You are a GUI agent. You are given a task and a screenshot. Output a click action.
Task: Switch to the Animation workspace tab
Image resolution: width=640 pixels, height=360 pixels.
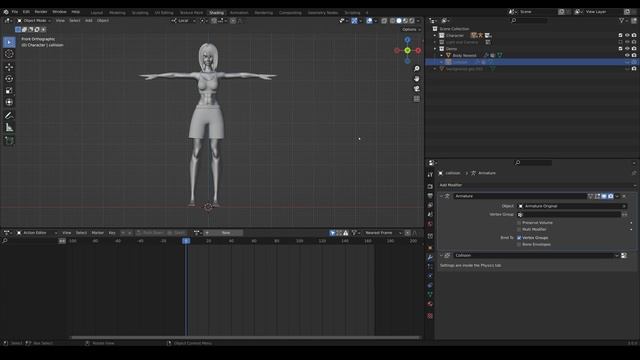click(x=239, y=13)
